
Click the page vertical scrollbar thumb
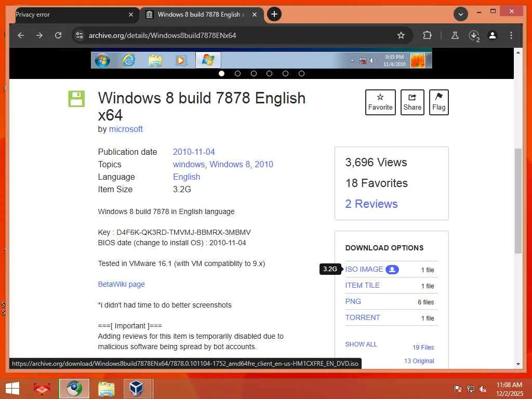tap(518, 201)
